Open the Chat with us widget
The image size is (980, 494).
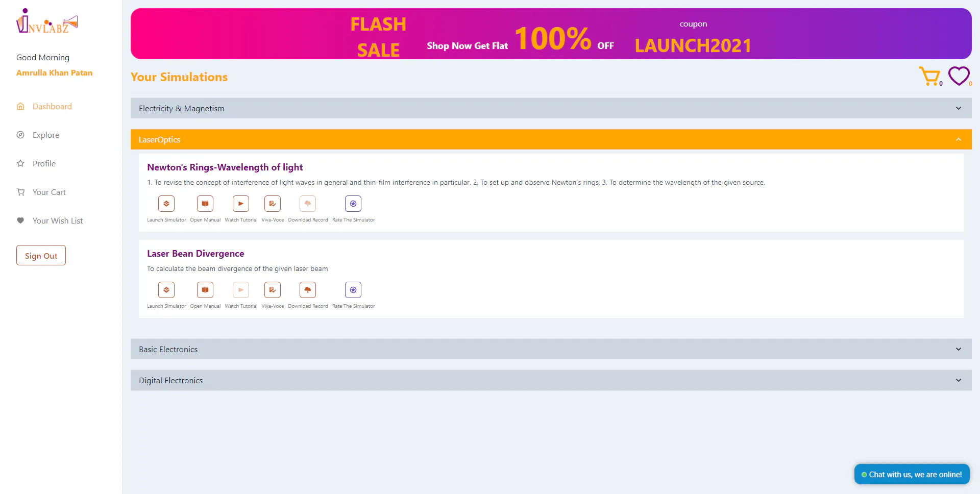(912, 474)
